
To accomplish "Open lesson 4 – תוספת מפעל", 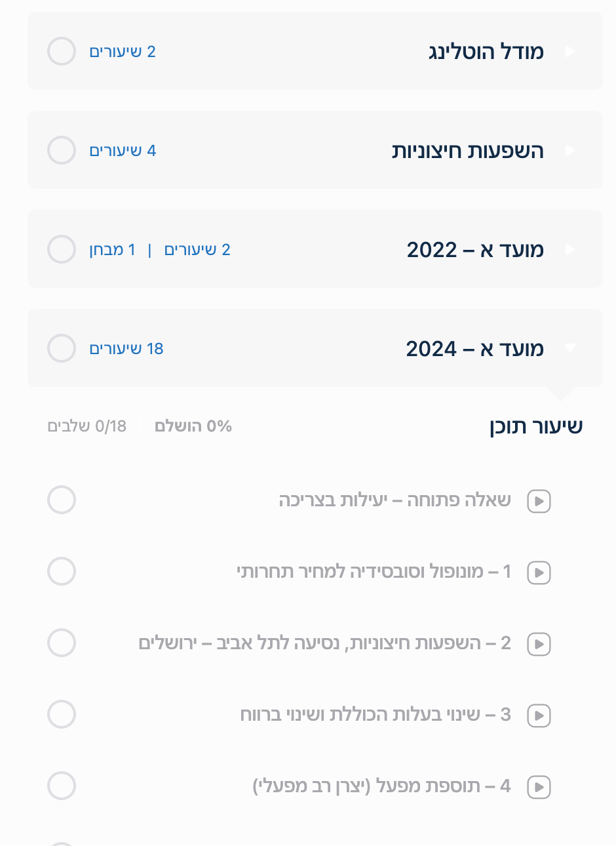I will (x=381, y=786).
